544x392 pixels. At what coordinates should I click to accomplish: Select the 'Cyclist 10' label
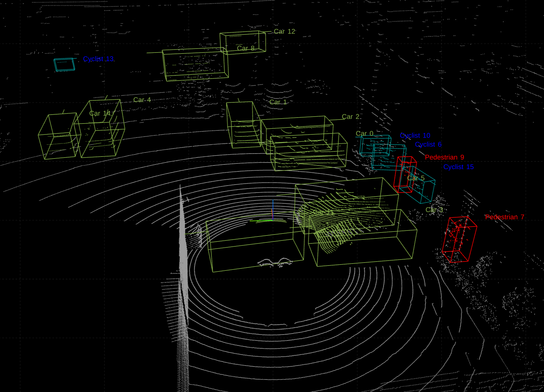tap(415, 135)
